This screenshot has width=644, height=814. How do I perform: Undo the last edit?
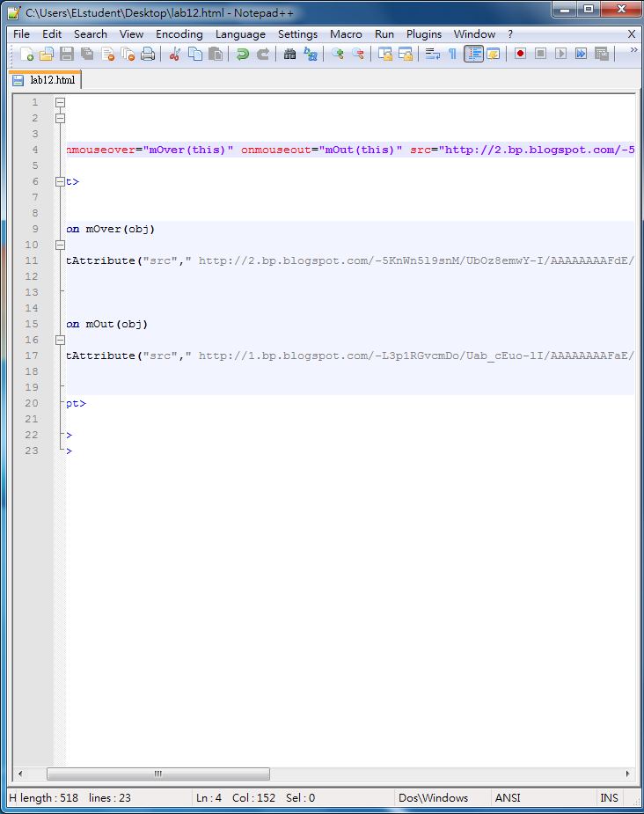pyautogui.click(x=242, y=54)
